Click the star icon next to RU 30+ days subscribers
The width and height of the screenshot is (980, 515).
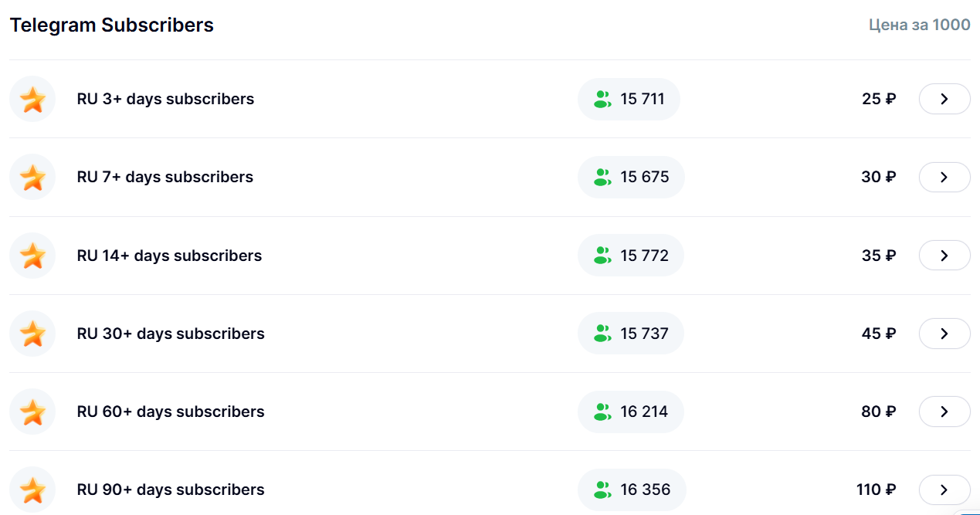32,334
